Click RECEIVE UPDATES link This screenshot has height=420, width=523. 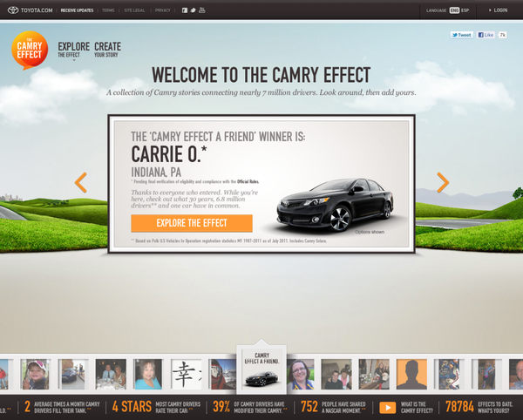[x=77, y=10]
